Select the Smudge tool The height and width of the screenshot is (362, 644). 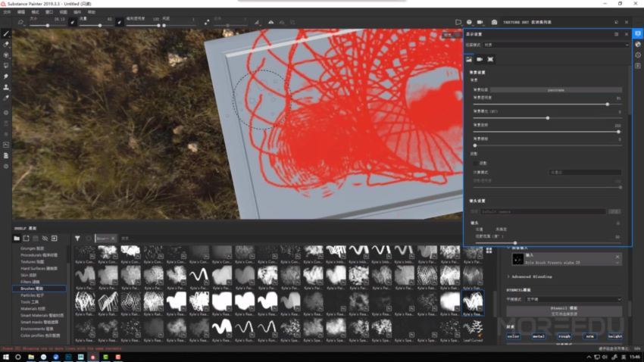(6, 76)
